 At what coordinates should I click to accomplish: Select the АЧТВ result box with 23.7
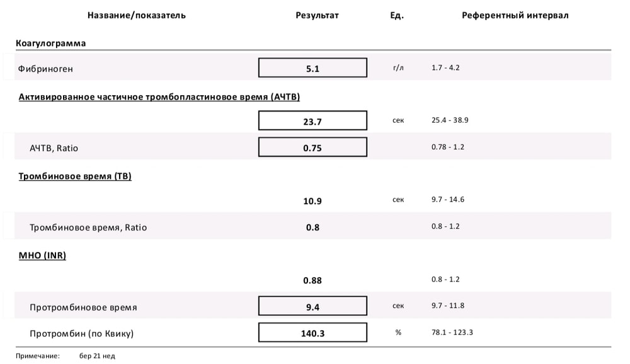coord(312,121)
